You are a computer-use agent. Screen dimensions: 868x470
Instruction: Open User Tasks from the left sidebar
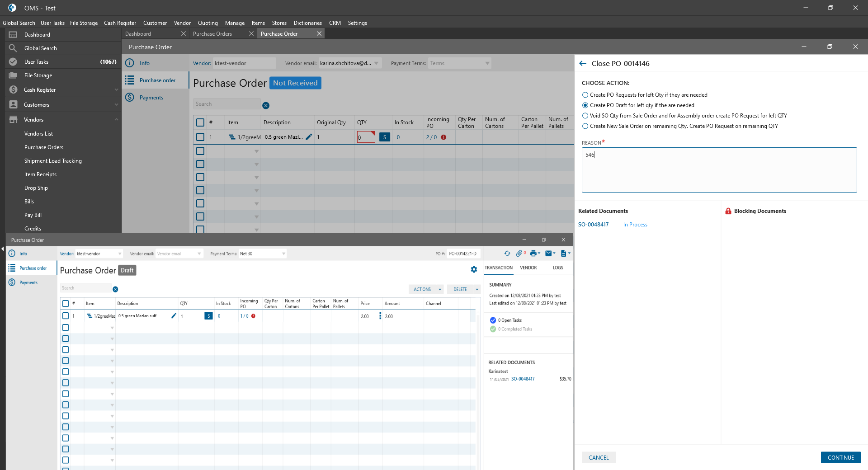coord(36,62)
